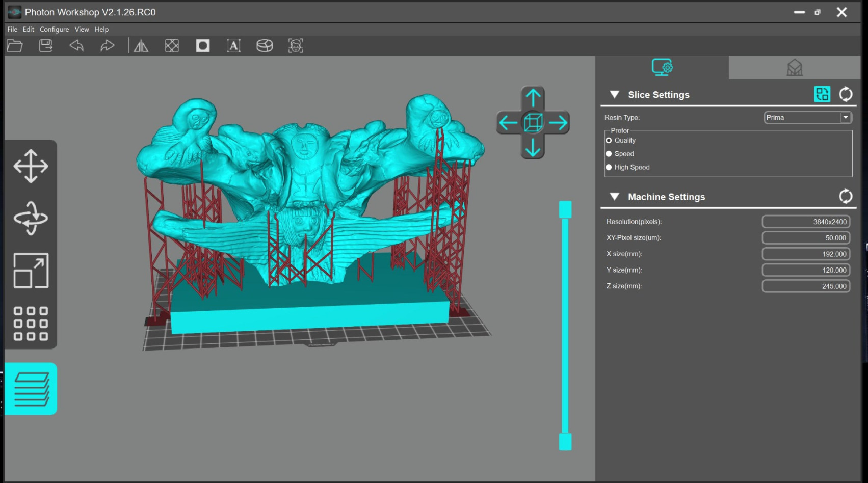Select the move tool in sidebar

coord(31,166)
